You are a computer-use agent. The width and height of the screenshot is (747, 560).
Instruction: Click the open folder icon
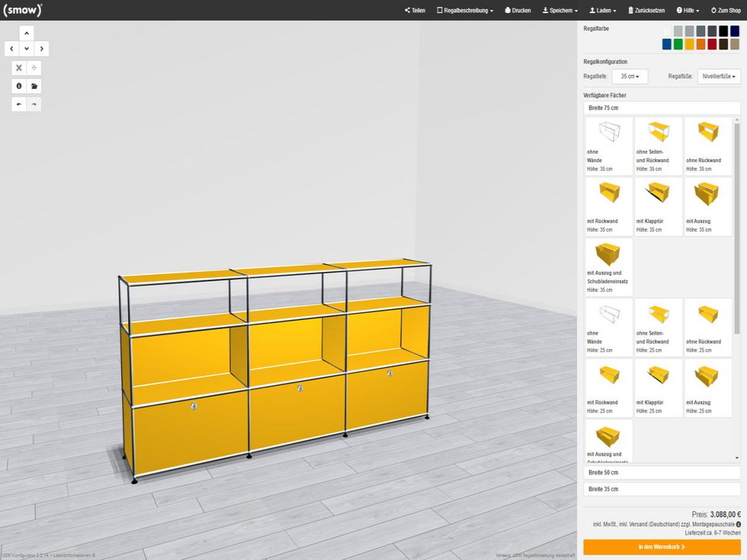[34, 87]
